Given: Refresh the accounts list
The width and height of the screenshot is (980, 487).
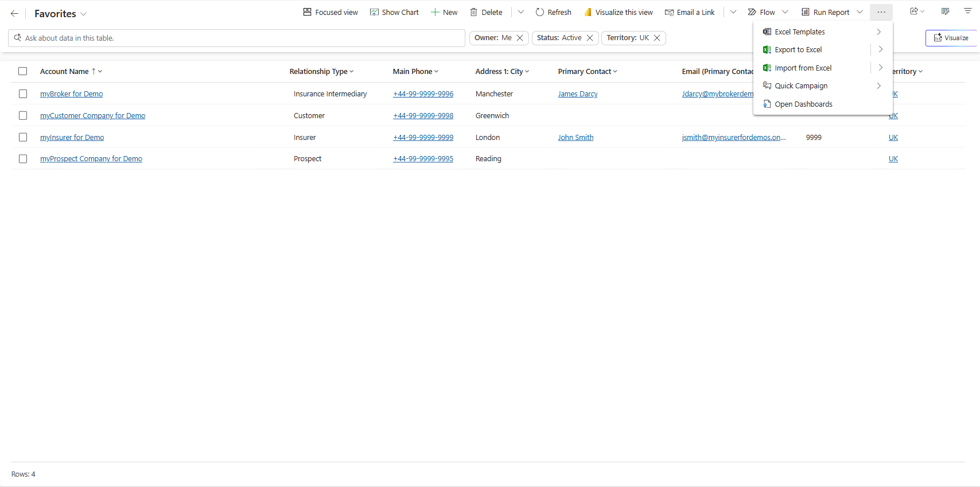Looking at the screenshot, I should pos(553,12).
